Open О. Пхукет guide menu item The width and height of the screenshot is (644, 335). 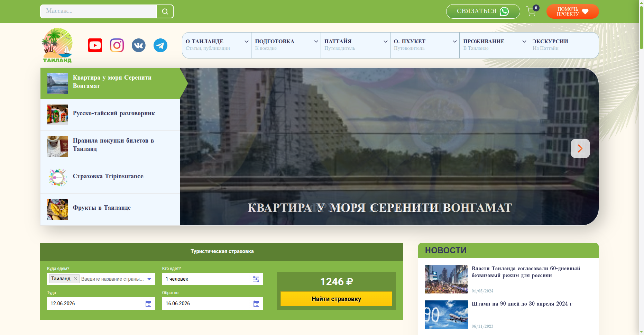click(425, 45)
